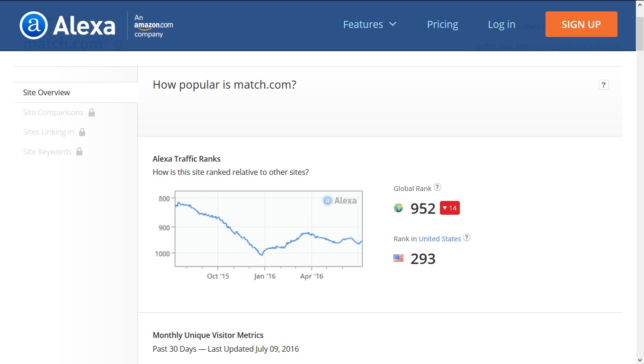The width and height of the screenshot is (644, 364).
Task: Click the Alexa logo icon
Action: (34, 25)
